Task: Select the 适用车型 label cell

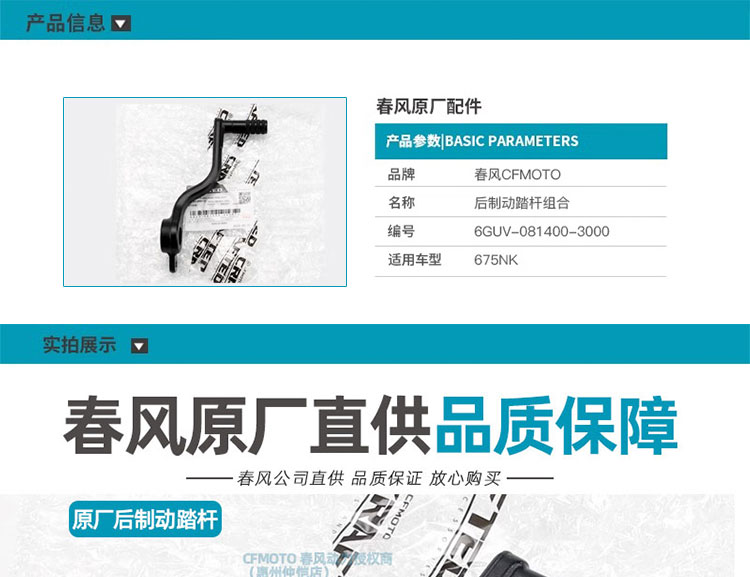Action: pyautogui.click(x=414, y=260)
